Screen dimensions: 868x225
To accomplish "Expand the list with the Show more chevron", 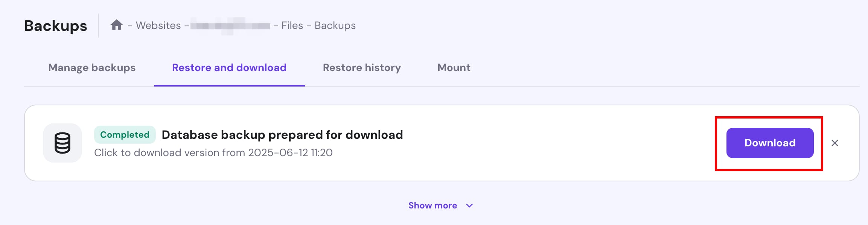I will 469,205.
